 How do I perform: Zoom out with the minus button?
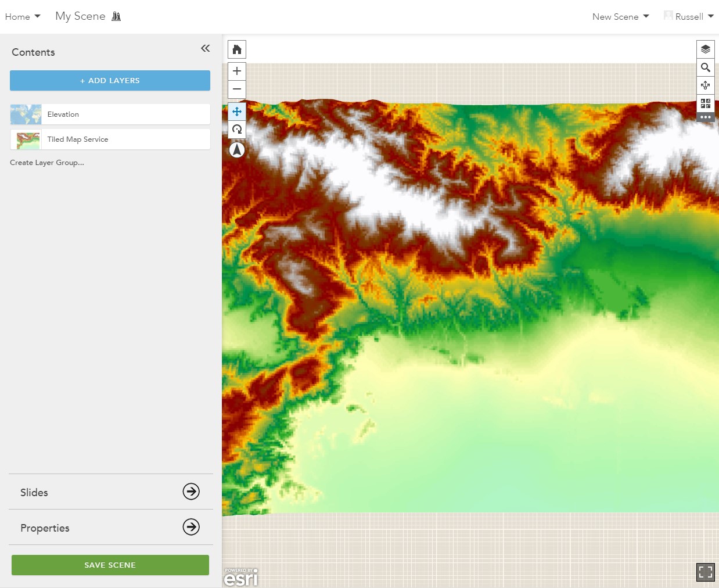pyautogui.click(x=237, y=89)
